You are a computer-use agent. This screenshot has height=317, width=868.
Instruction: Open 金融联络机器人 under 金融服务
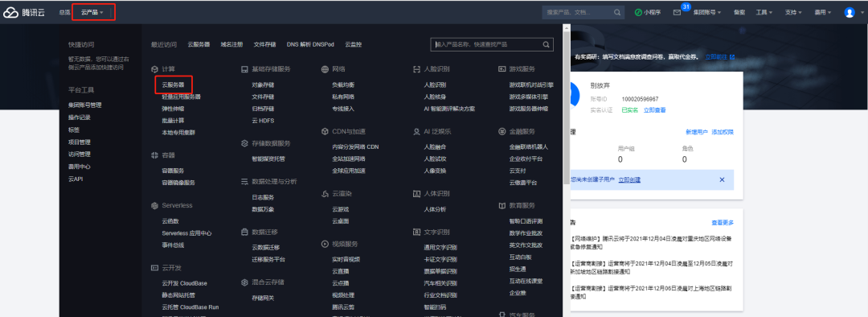(529, 147)
